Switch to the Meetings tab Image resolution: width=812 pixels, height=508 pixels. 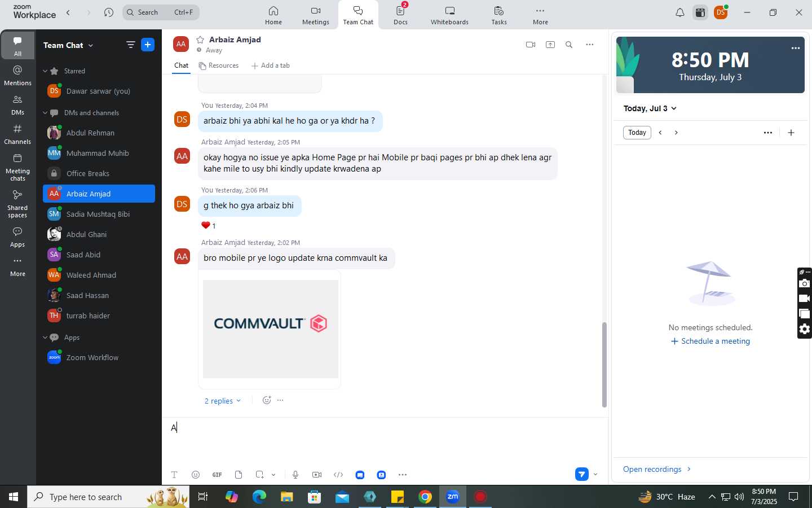pos(315,15)
